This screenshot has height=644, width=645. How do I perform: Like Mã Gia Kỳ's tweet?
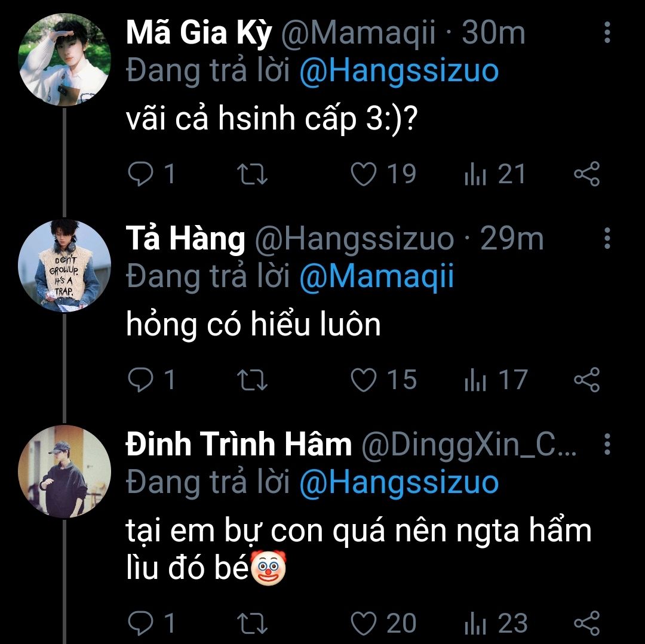pos(364,174)
